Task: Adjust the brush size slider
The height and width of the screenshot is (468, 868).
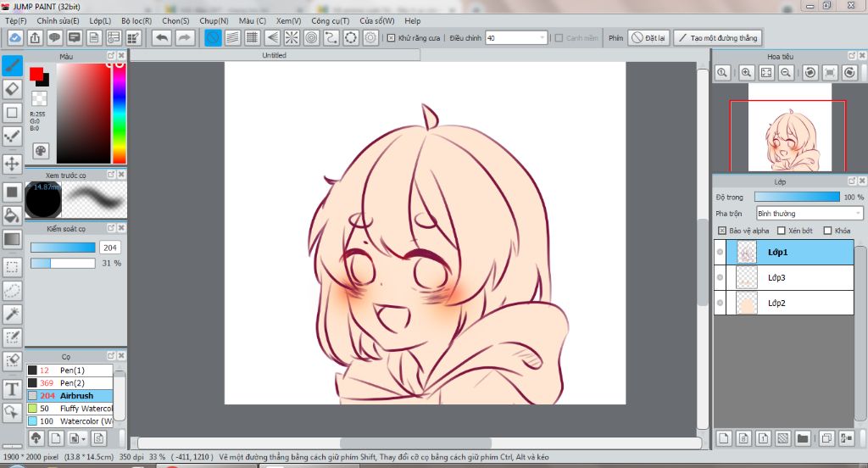Action: tap(63, 248)
